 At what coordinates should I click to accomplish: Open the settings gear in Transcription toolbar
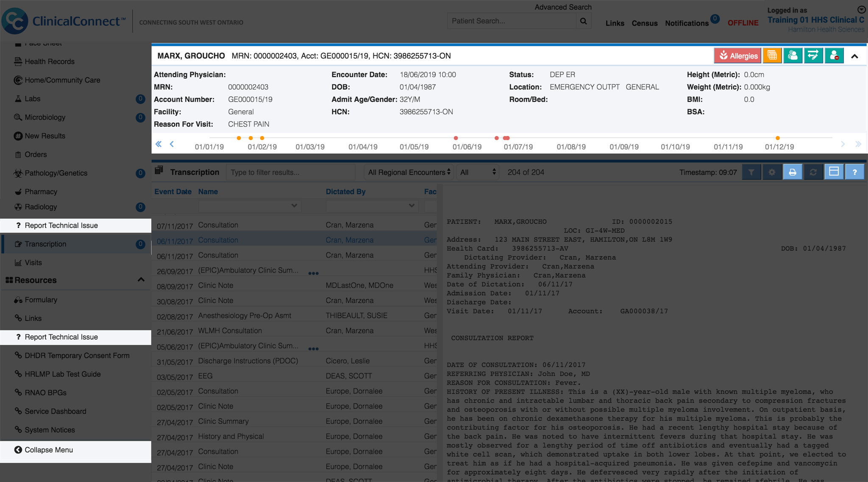click(x=772, y=172)
